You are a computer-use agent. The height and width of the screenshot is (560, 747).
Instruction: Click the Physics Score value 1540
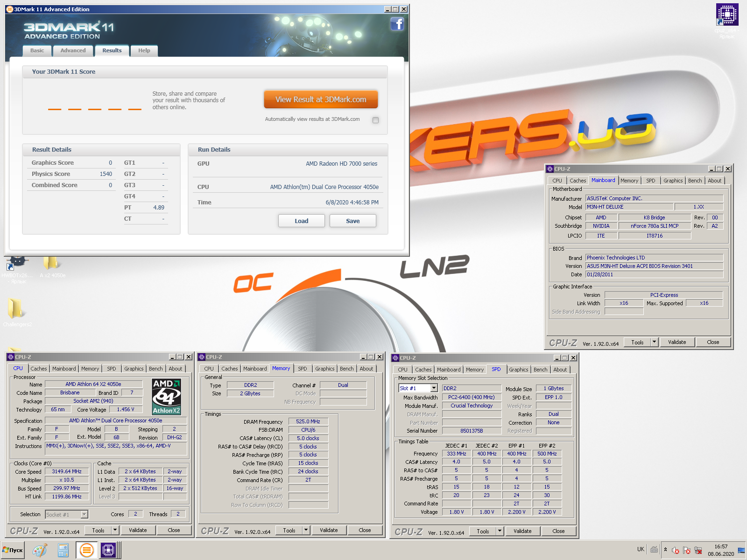pyautogui.click(x=106, y=174)
